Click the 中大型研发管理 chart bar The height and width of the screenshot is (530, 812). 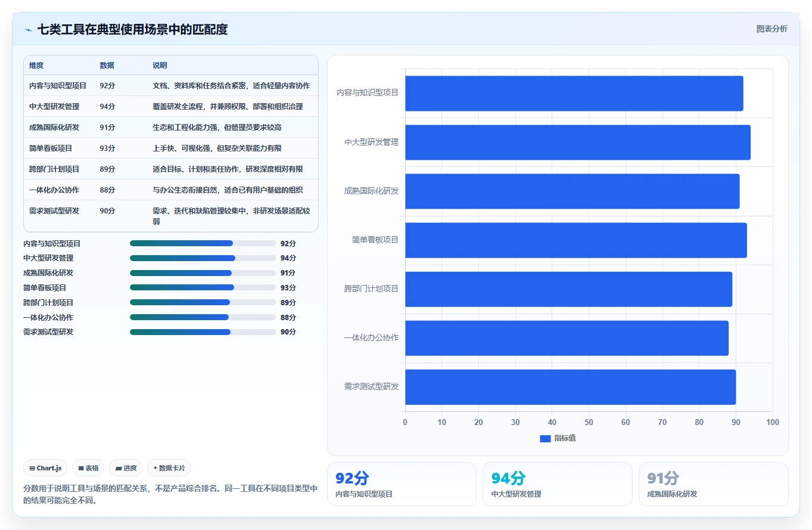click(578, 142)
